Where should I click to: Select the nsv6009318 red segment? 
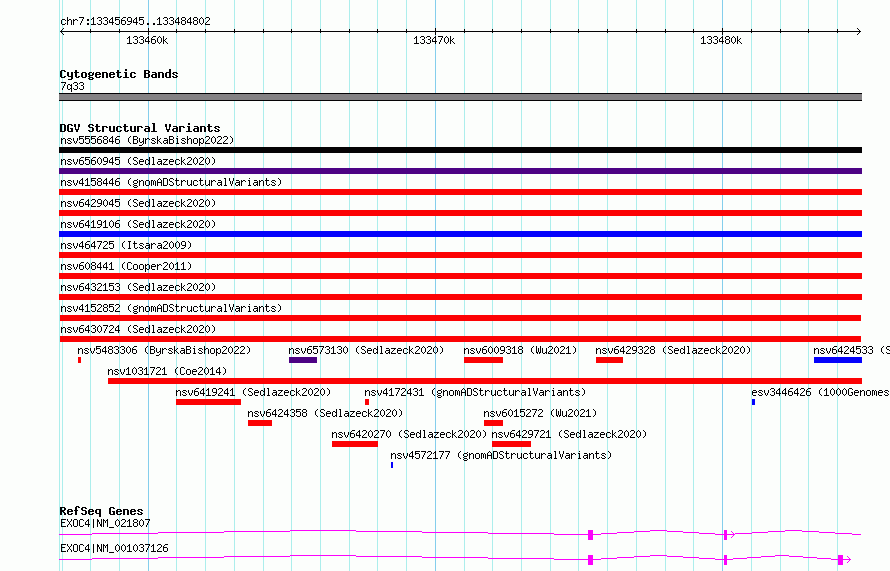484,360
